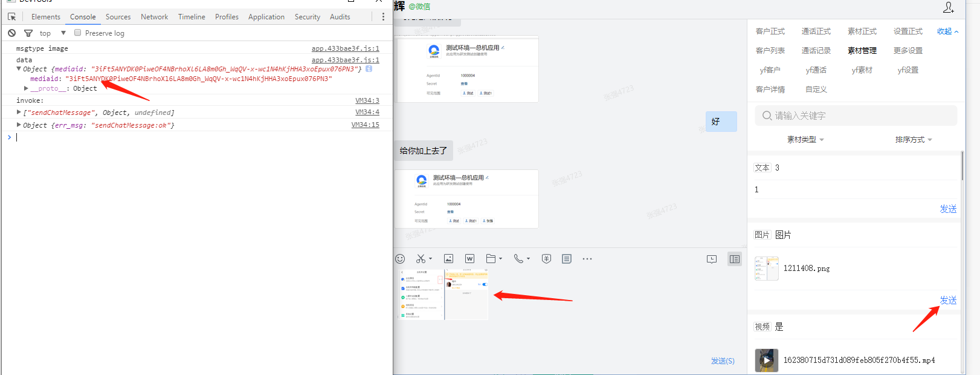980x375 pixels.
Task: Play the mp4 video thumbnail
Action: pos(767,360)
